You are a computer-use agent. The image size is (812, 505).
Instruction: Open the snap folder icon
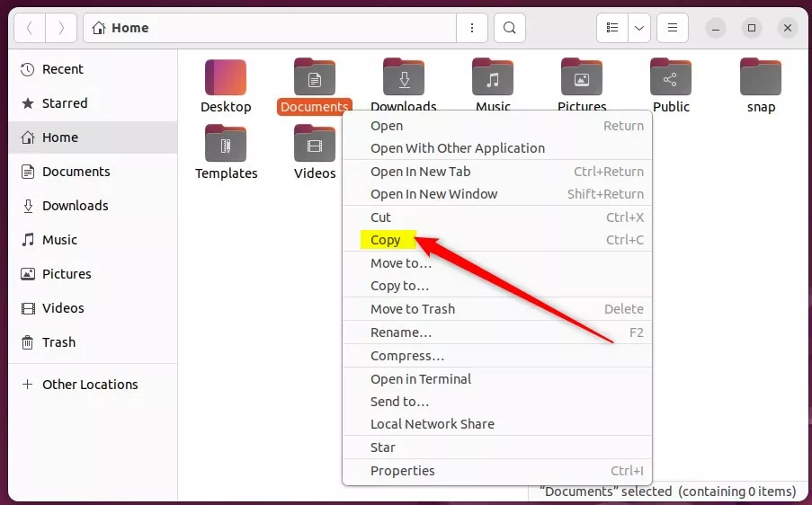point(761,78)
